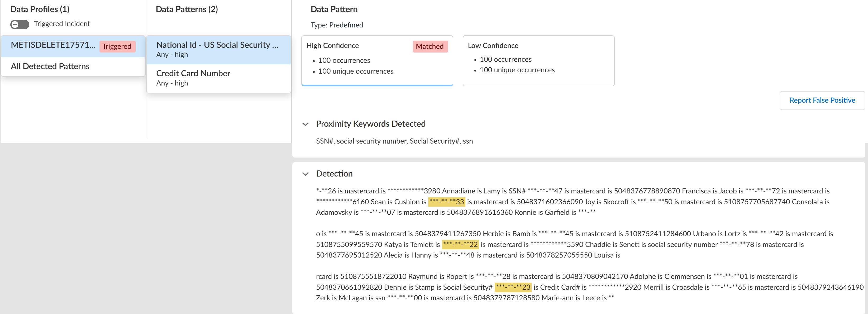Click the Data Profiles (1) heading
This screenshot has height=314, width=868.
[x=40, y=9]
